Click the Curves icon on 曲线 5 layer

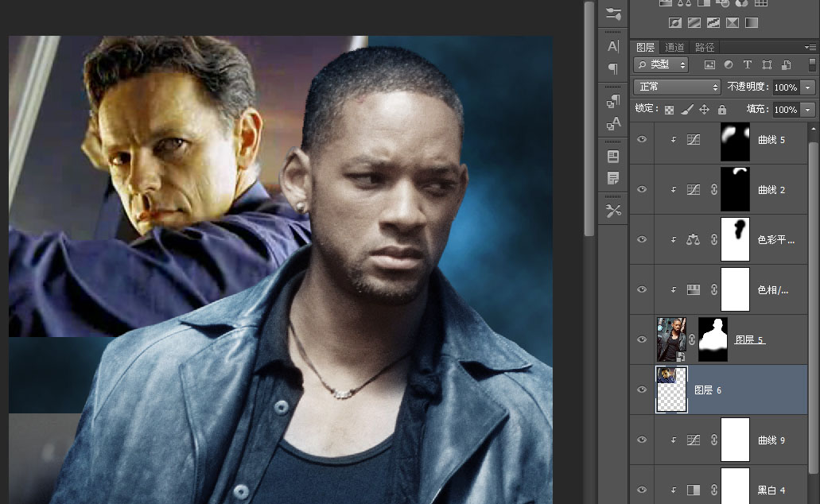(x=694, y=140)
